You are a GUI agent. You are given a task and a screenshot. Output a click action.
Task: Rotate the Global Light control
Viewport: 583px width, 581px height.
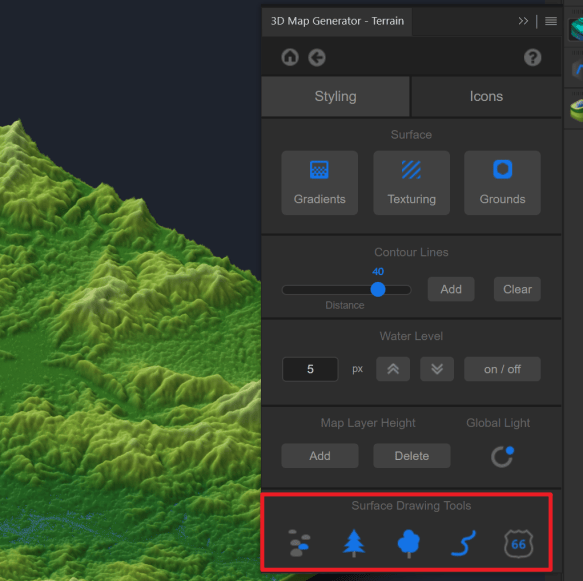coord(502,456)
